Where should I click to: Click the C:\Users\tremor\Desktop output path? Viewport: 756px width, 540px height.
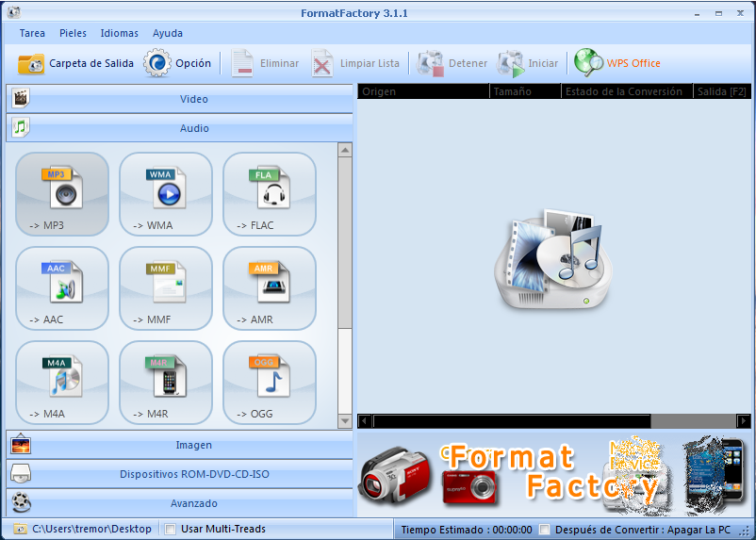pos(92,529)
